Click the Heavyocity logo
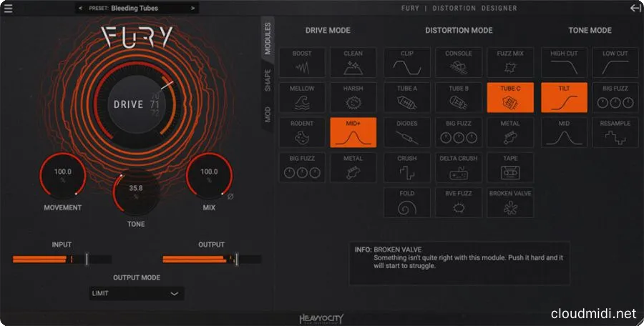644x326 pixels. (321, 319)
